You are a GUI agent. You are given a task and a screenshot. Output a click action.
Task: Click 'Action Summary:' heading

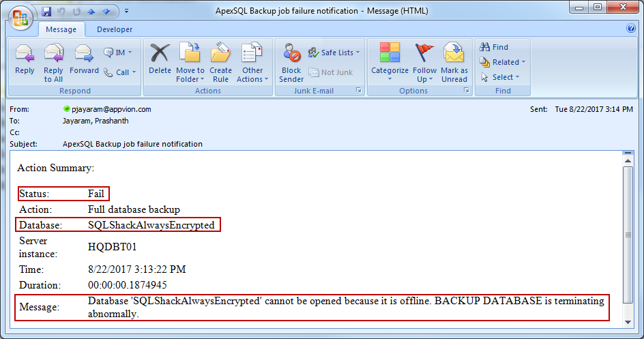click(x=55, y=168)
